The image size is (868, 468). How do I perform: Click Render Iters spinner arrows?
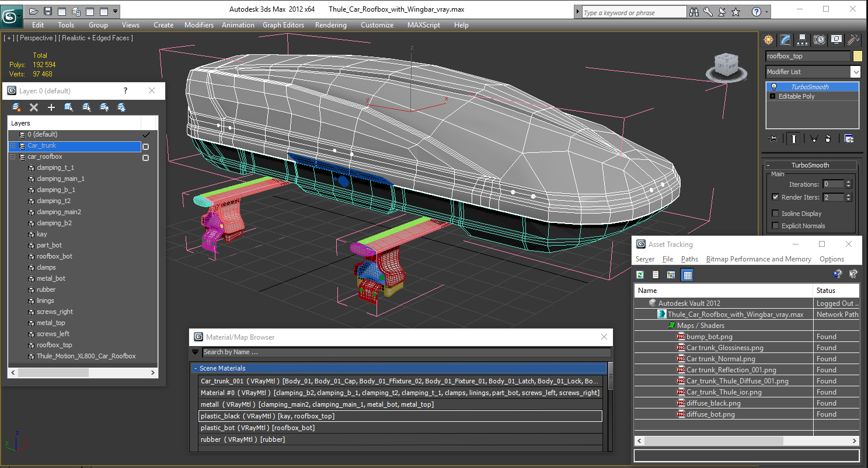click(x=848, y=197)
